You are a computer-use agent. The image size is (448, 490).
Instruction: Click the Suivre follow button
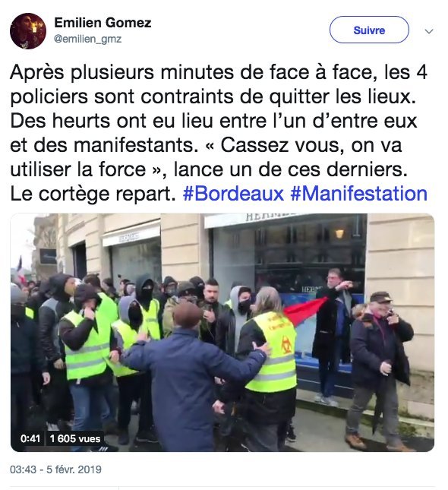point(369,30)
